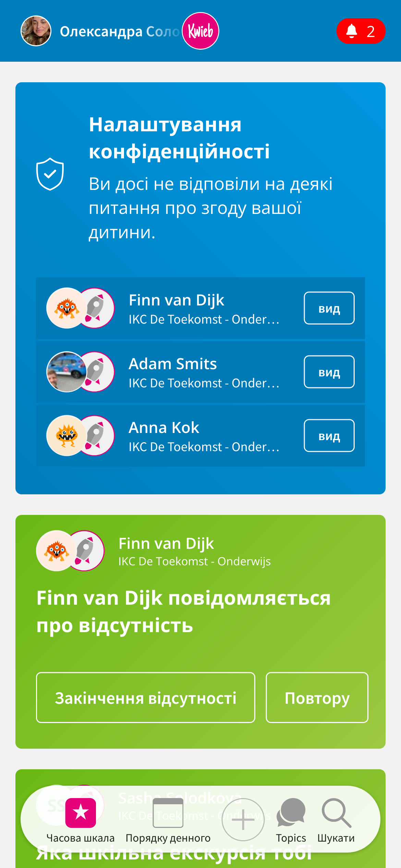401x868 pixels.
Task: Open Налаштування конфіденційності heading
Action: pos(179,138)
